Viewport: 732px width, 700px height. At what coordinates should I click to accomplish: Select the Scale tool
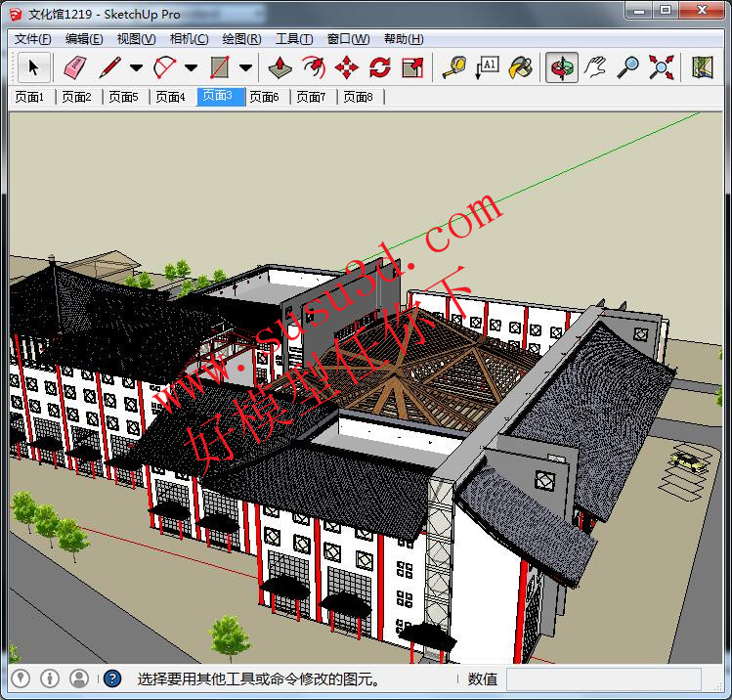(x=412, y=67)
